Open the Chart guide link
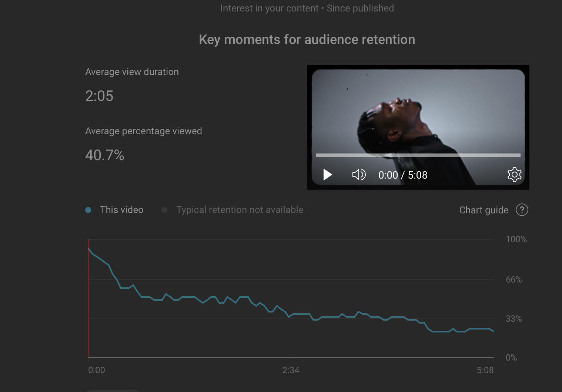The width and height of the screenshot is (562, 392). tap(484, 210)
